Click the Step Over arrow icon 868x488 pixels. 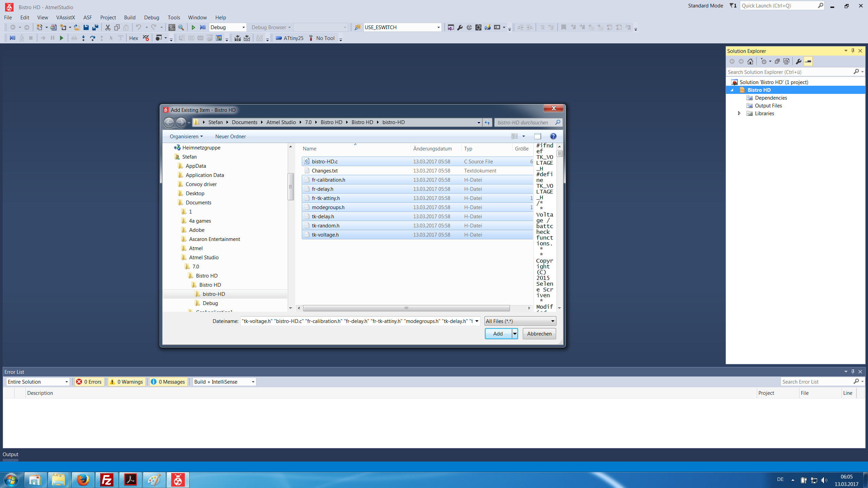(93, 38)
